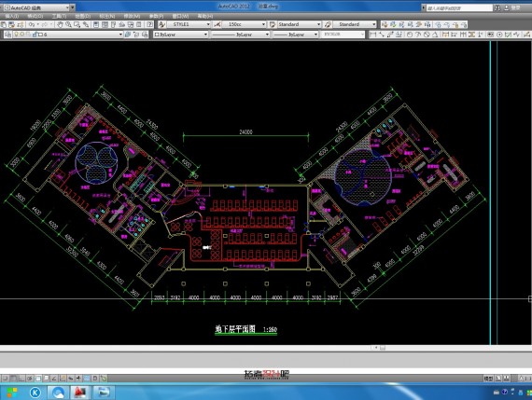Viewport: 532px width, 400px height.
Task: Select the Pan hand tool
Action: [60, 24]
